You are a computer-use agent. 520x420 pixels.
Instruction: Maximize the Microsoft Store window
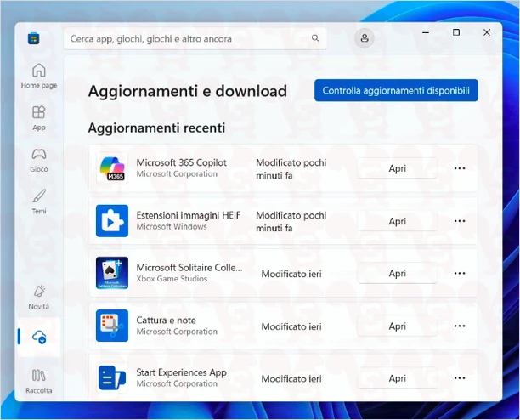pos(456,32)
